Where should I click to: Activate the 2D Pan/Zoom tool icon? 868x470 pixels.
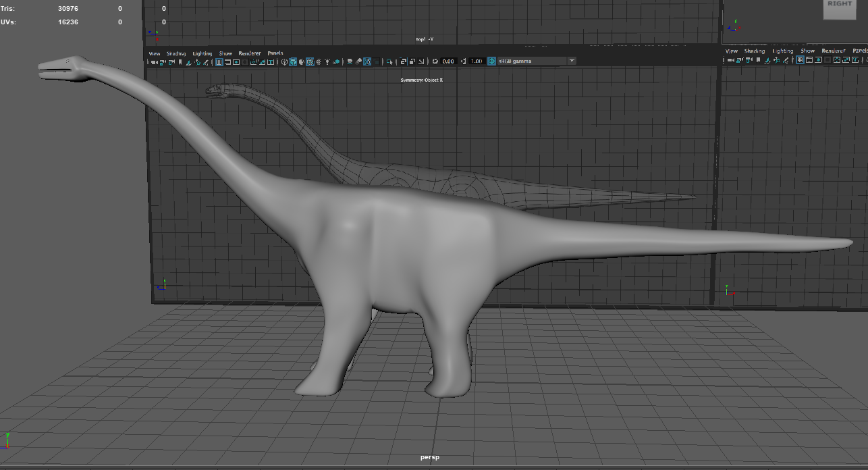197,61
